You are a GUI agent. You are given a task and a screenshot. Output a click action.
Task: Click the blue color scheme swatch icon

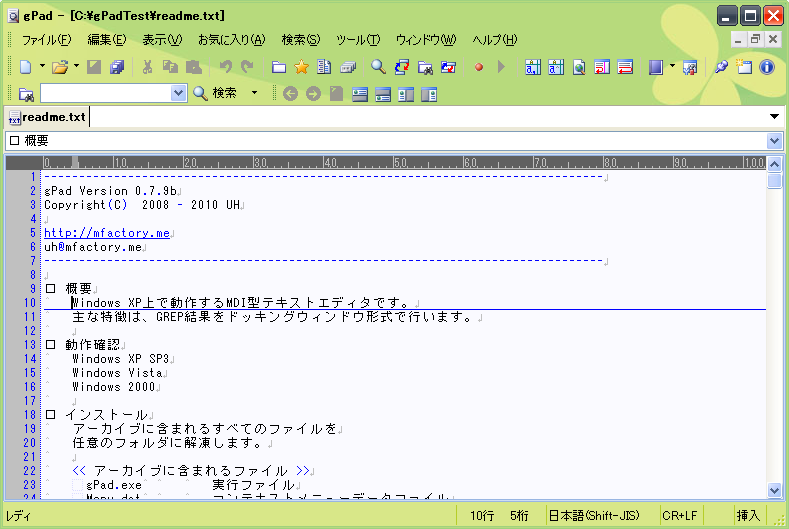coord(656,67)
